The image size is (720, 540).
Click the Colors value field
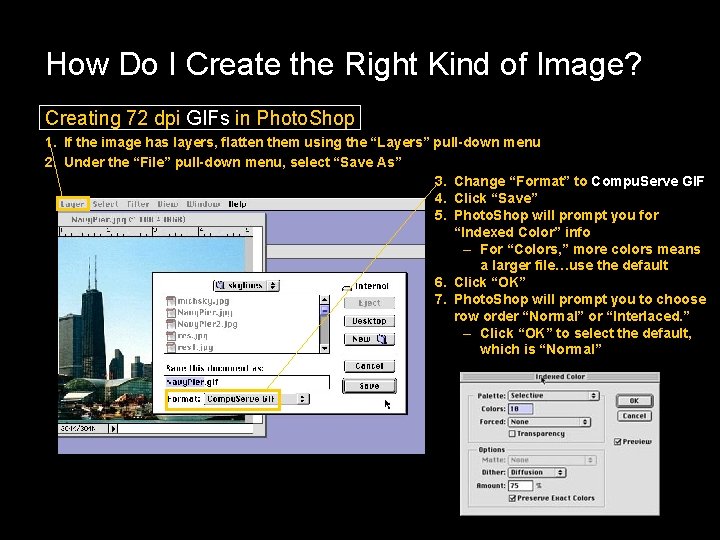tap(521, 409)
